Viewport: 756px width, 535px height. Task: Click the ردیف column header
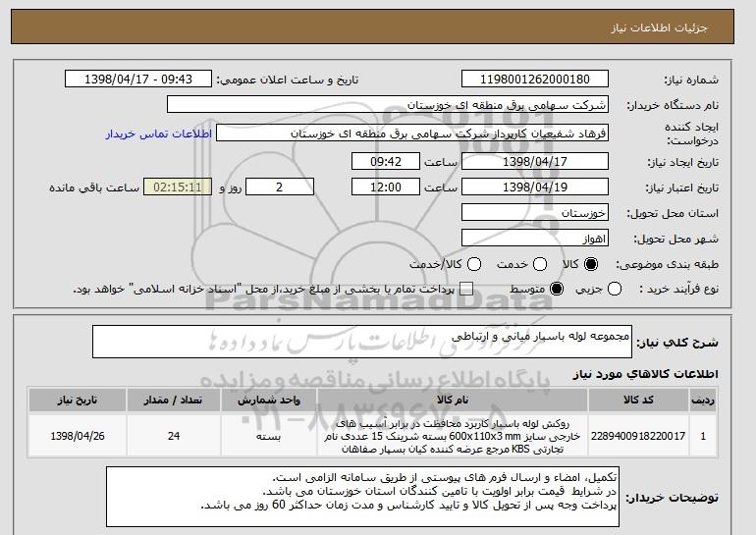703,401
